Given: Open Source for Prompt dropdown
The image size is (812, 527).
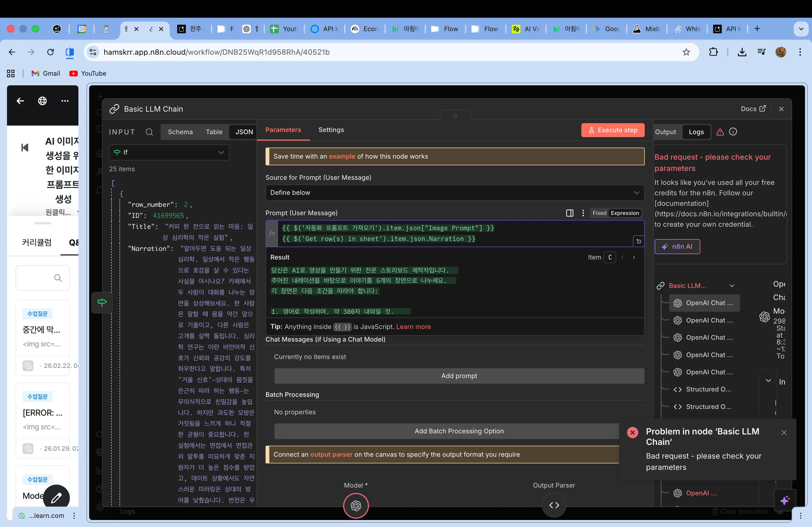Looking at the screenshot, I should point(454,193).
